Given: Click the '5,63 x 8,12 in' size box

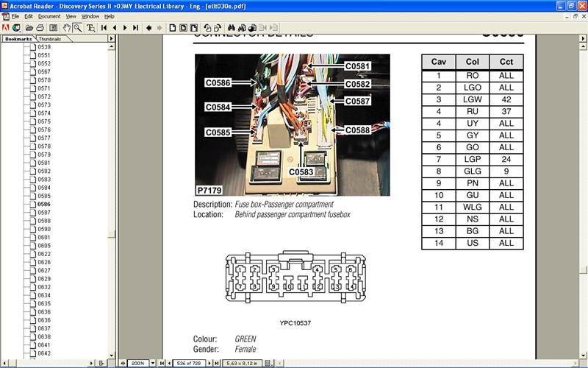Looking at the screenshot, I should (243, 363).
